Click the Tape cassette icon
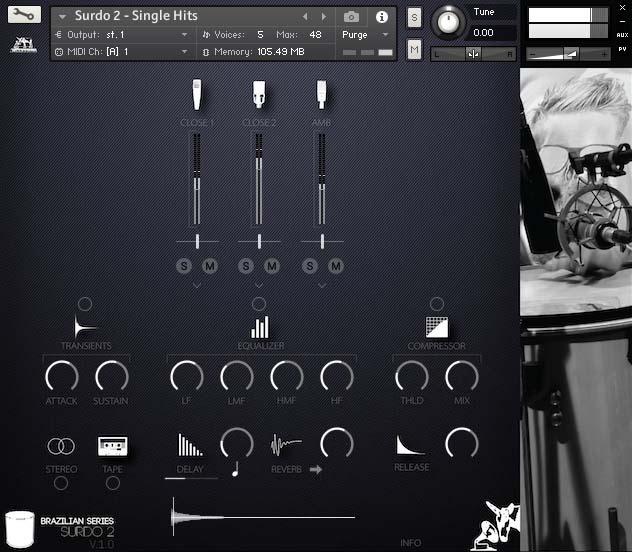 [x=112, y=446]
